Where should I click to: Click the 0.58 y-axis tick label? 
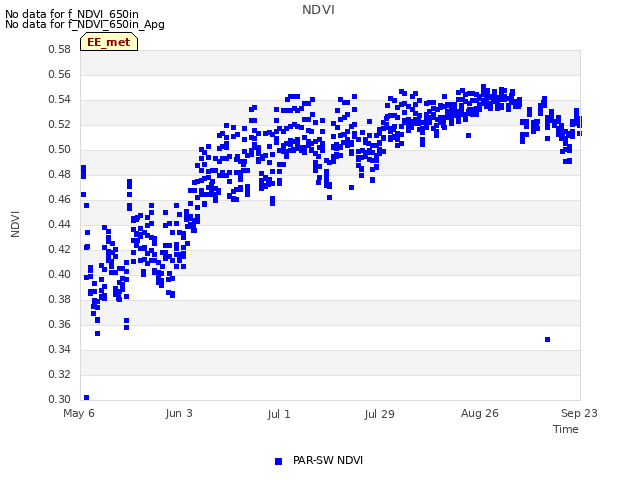click(60, 49)
